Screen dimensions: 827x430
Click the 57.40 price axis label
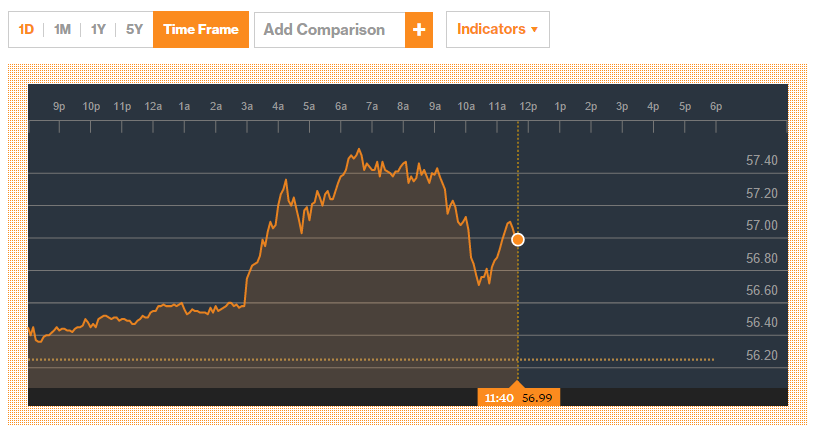click(x=762, y=161)
